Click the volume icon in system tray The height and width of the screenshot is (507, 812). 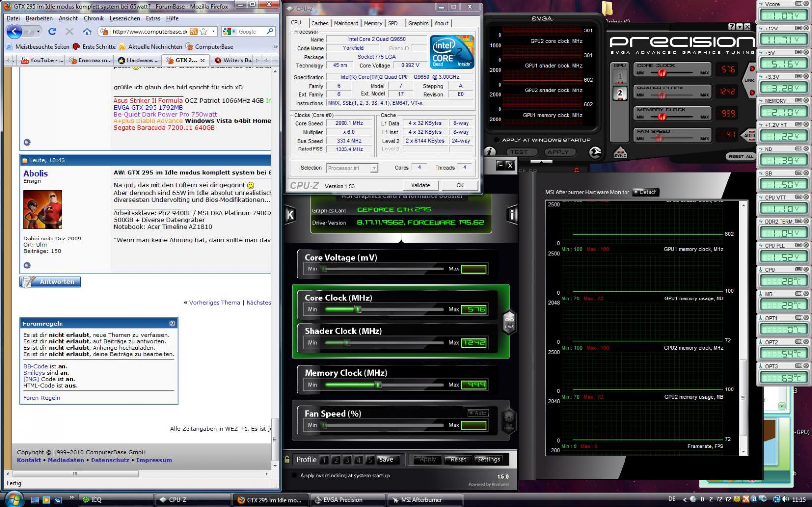point(785,499)
